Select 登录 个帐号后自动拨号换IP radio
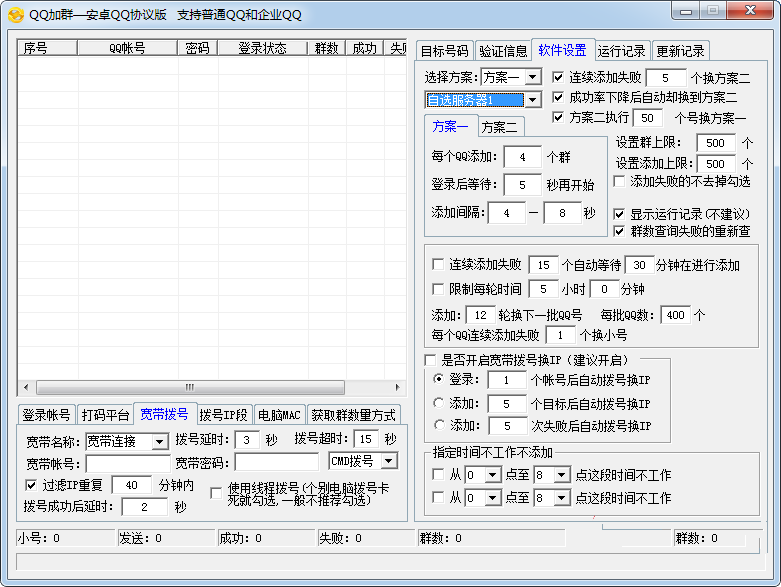Screen dimensions: 781x587 tap(438, 379)
